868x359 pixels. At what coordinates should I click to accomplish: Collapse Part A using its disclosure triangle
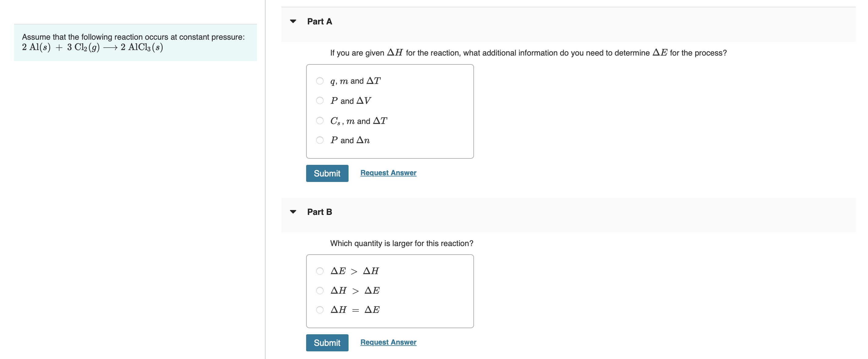tap(293, 21)
